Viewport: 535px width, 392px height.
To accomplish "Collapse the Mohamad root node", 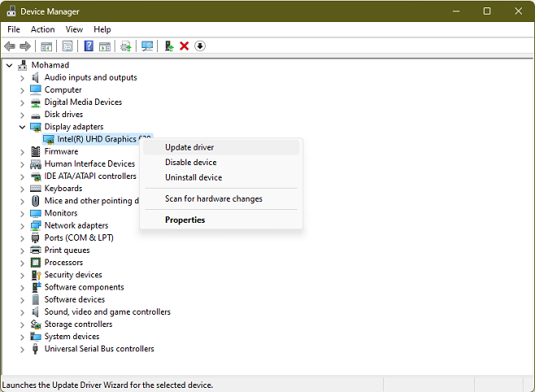I will [x=9, y=65].
